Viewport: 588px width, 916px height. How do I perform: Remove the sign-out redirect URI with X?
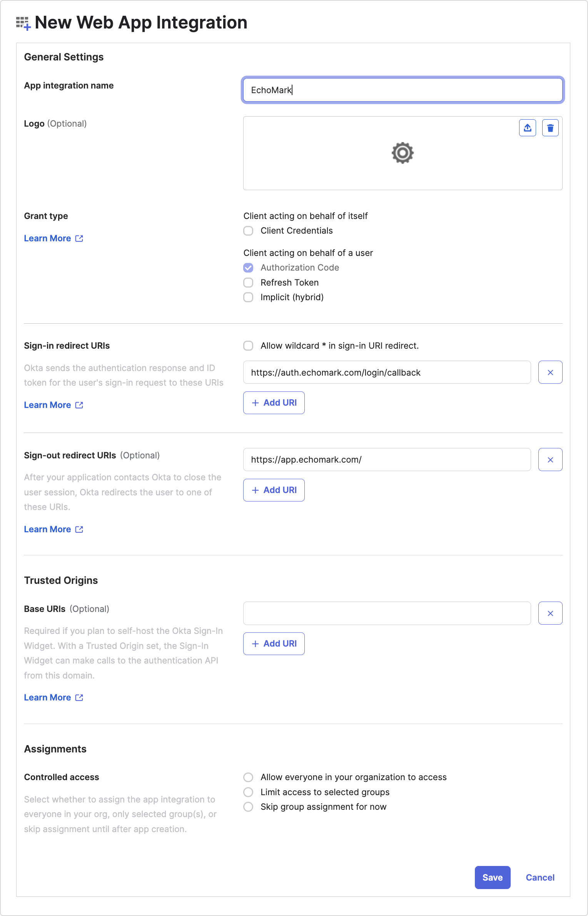click(550, 460)
